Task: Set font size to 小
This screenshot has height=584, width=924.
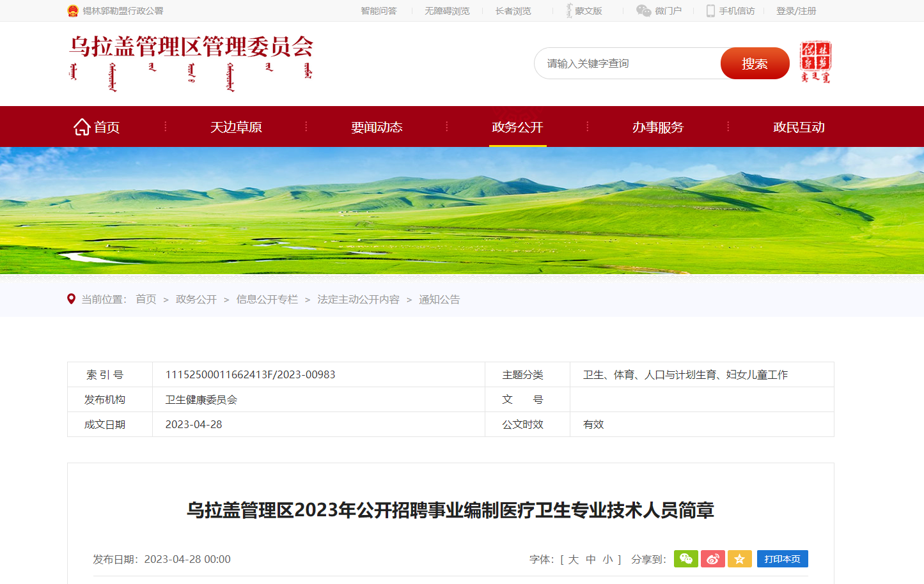Action: [607, 559]
